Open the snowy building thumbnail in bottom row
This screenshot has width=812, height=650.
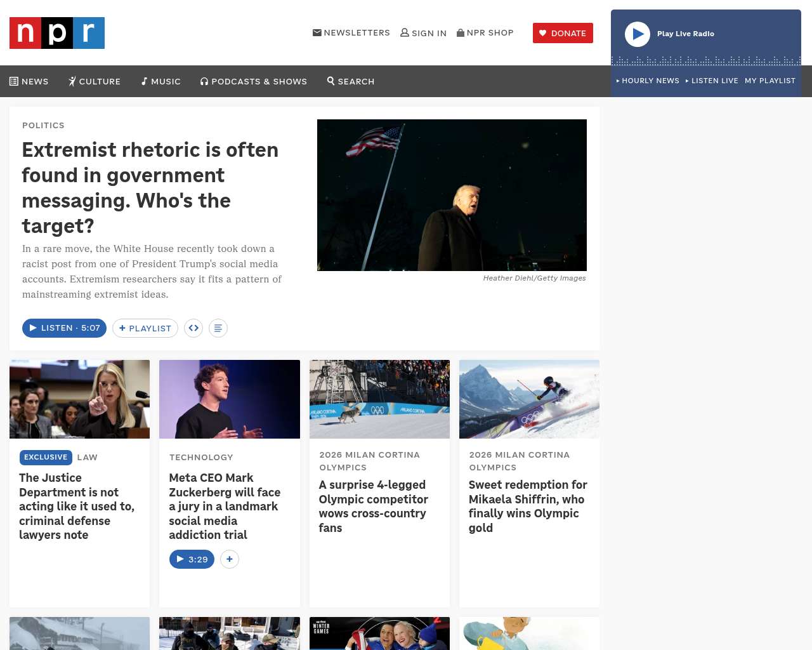tap(80, 633)
